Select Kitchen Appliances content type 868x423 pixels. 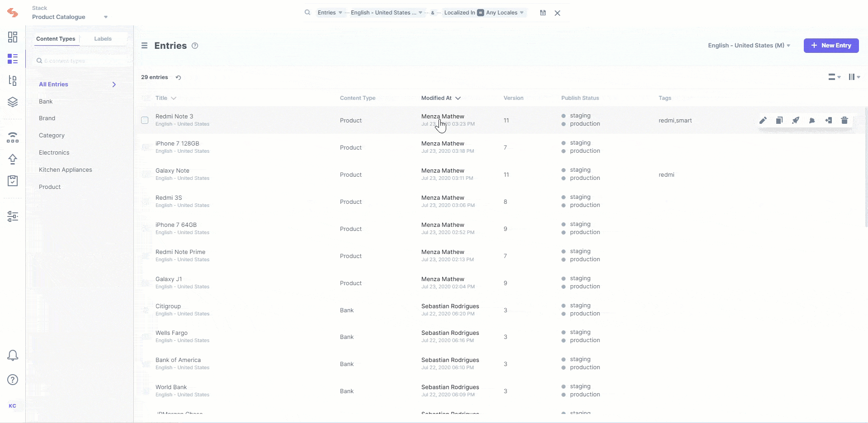(x=66, y=170)
